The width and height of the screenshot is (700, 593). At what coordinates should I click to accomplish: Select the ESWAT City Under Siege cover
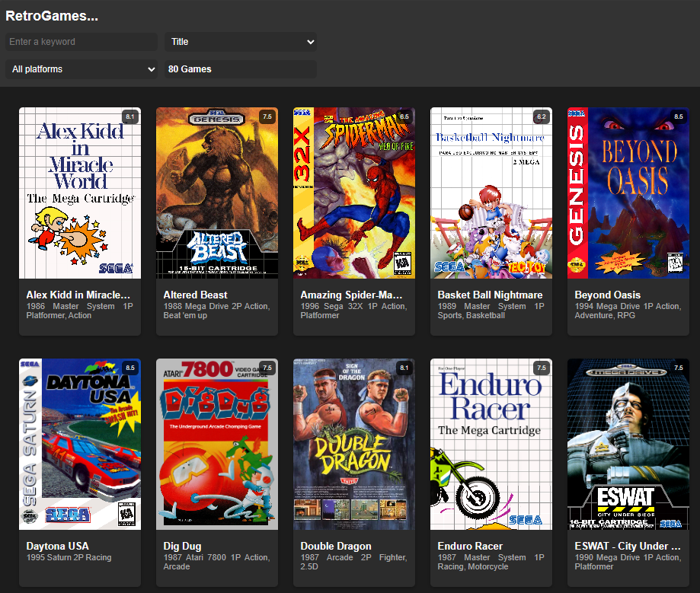click(x=628, y=444)
